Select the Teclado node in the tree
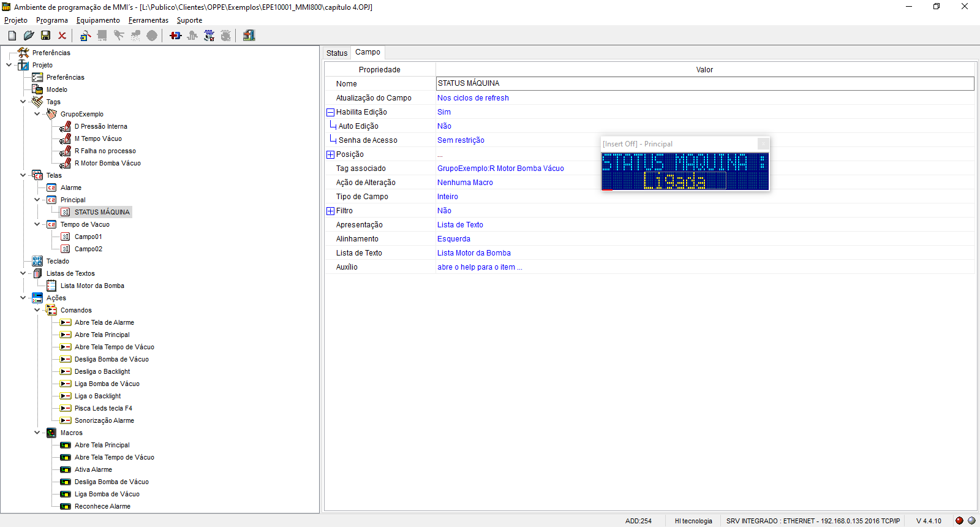 (x=58, y=261)
